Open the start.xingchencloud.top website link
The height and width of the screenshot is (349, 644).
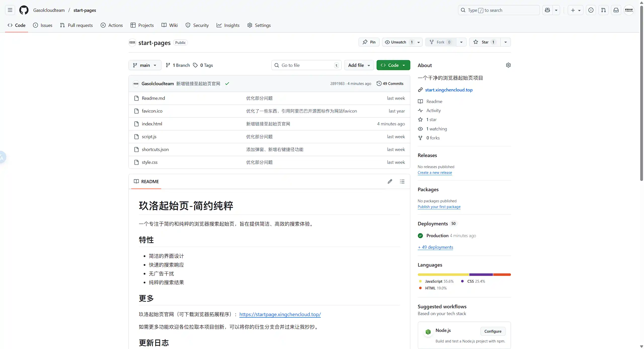pos(449,90)
